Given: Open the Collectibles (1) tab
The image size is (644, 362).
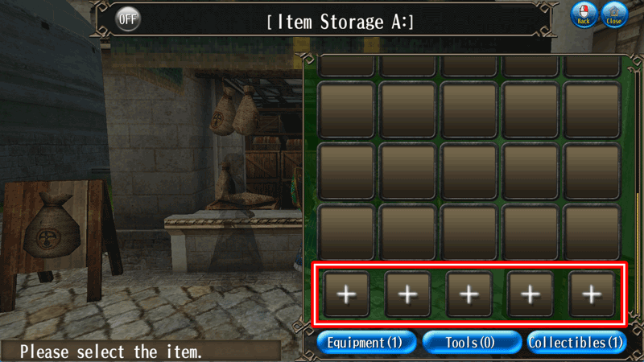Looking at the screenshot, I should click(x=576, y=343).
